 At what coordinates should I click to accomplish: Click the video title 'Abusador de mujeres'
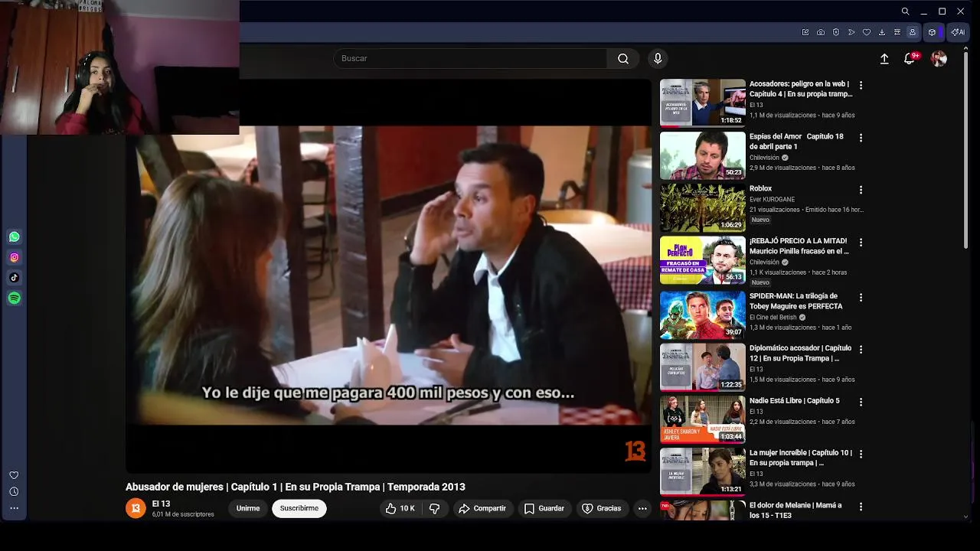[x=296, y=487]
